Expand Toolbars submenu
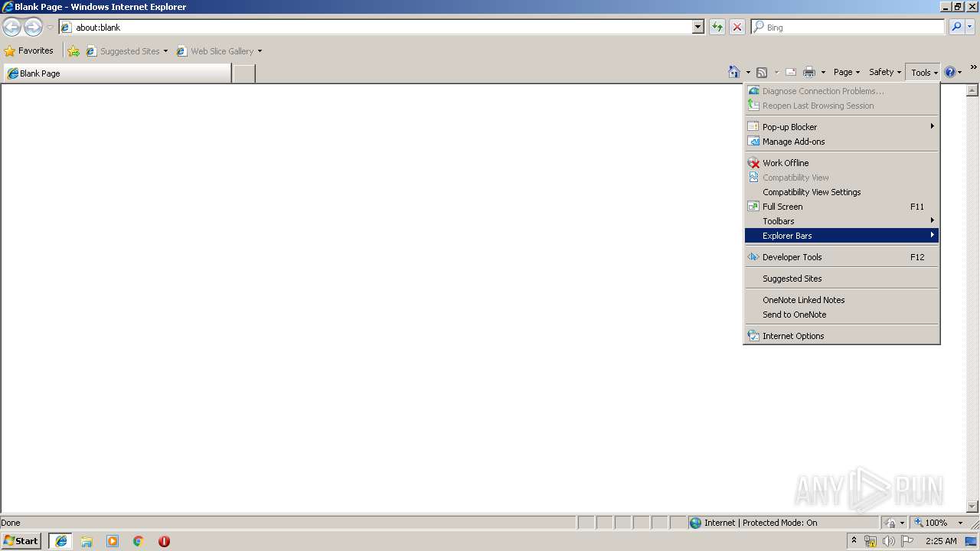 click(841, 221)
